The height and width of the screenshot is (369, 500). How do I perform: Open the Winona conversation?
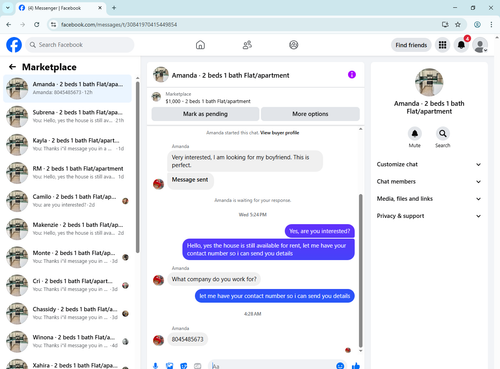(67, 341)
